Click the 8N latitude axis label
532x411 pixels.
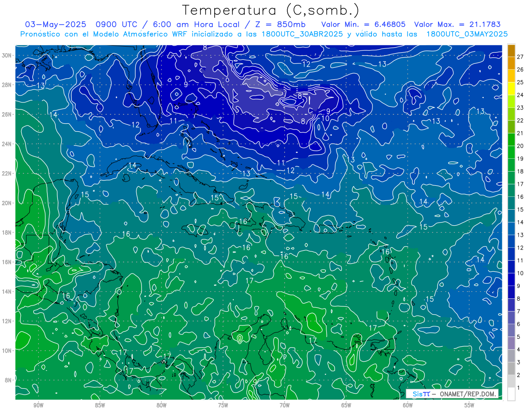pos(8,380)
